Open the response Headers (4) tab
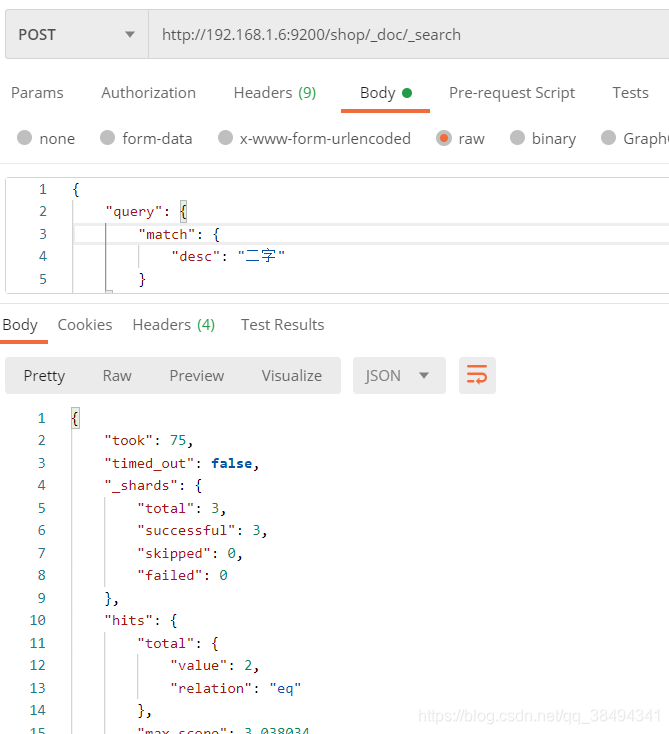The width and height of the screenshot is (669, 734). coord(173,325)
